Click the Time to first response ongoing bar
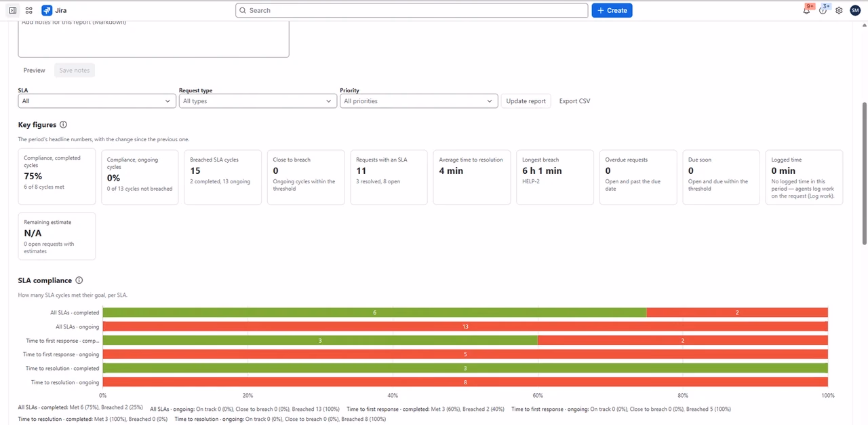The width and height of the screenshot is (868, 425). click(465, 354)
